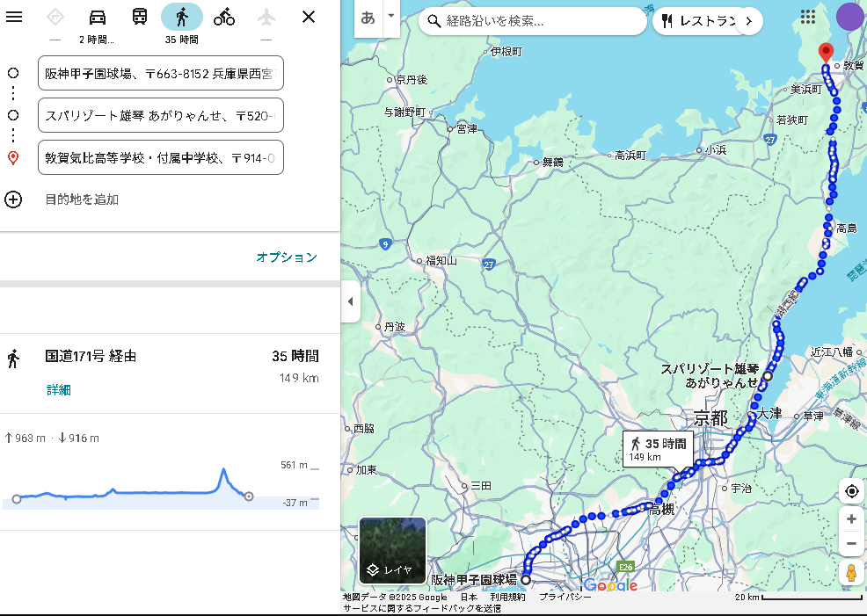
Task: Edit the 阪神甲子園球場 starting point field
Action: tap(160, 73)
